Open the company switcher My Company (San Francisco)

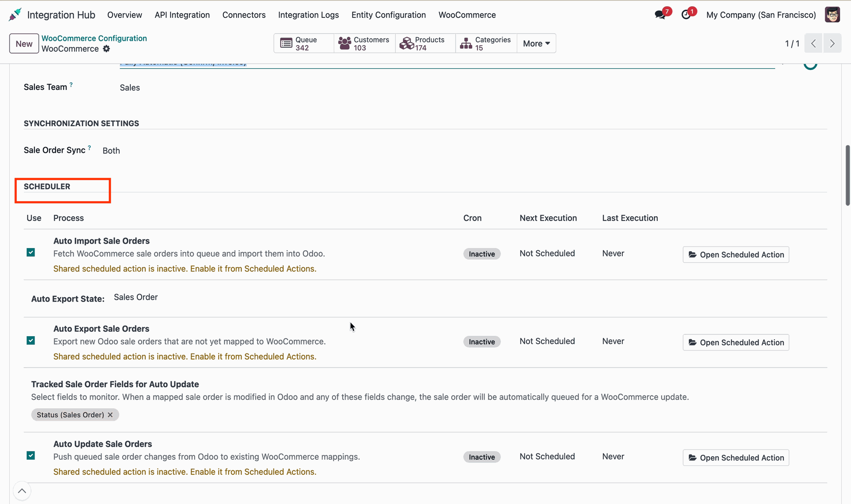(761, 15)
